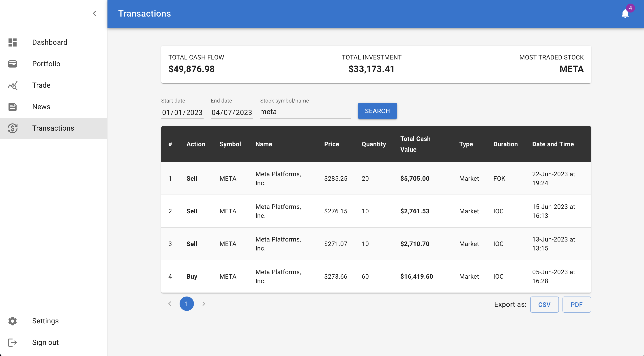Click quantity 60 in the Buy row
Screen dimensions: 644x356
pos(365,276)
